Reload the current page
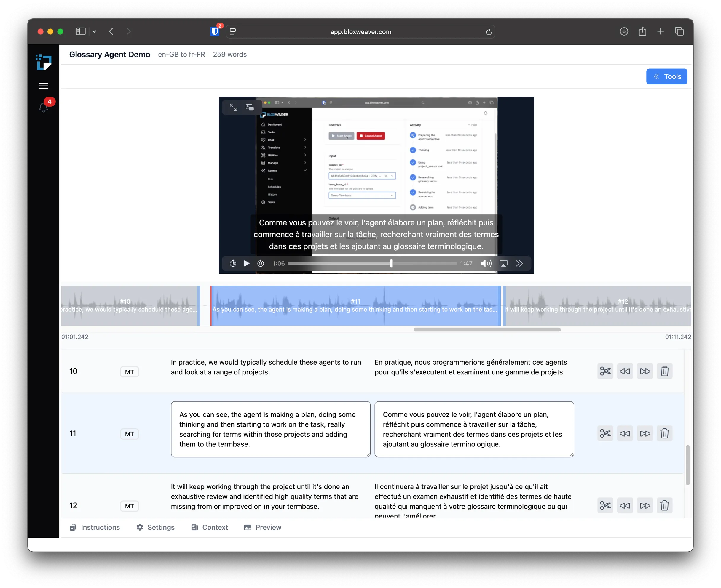Image resolution: width=721 pixels, height=588 pixels. coord(489,31)
